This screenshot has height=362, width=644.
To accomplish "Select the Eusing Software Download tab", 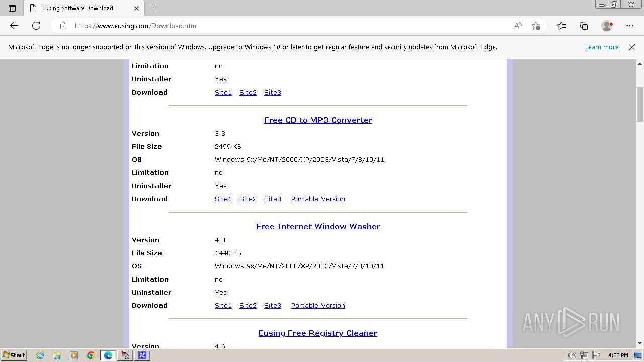I will point(84,8).
